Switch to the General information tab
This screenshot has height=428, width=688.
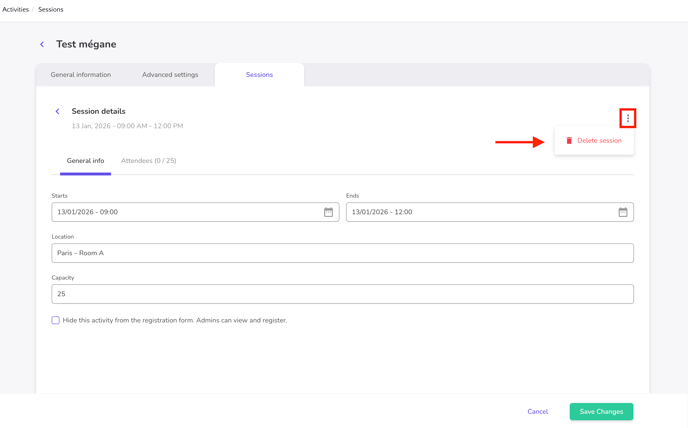81,75
